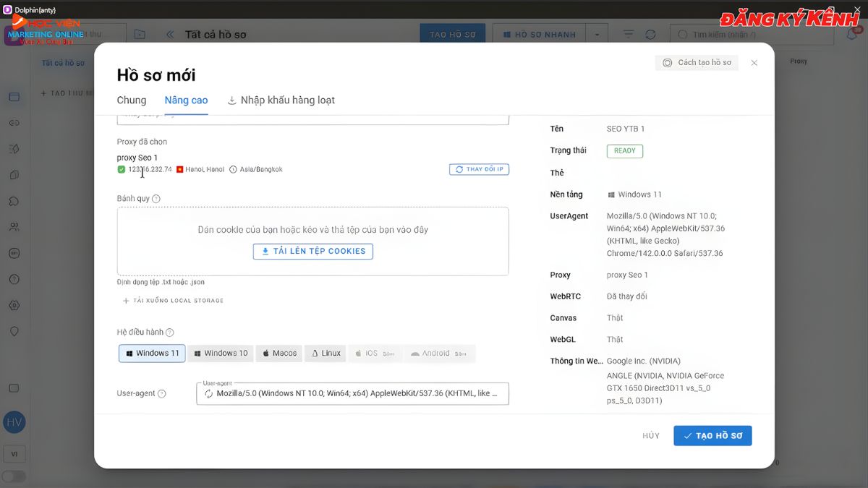Click the refresh icon inside User-agent field
Image resolution: width=868 pixels, height=488 pixels.
click(209, 394)
